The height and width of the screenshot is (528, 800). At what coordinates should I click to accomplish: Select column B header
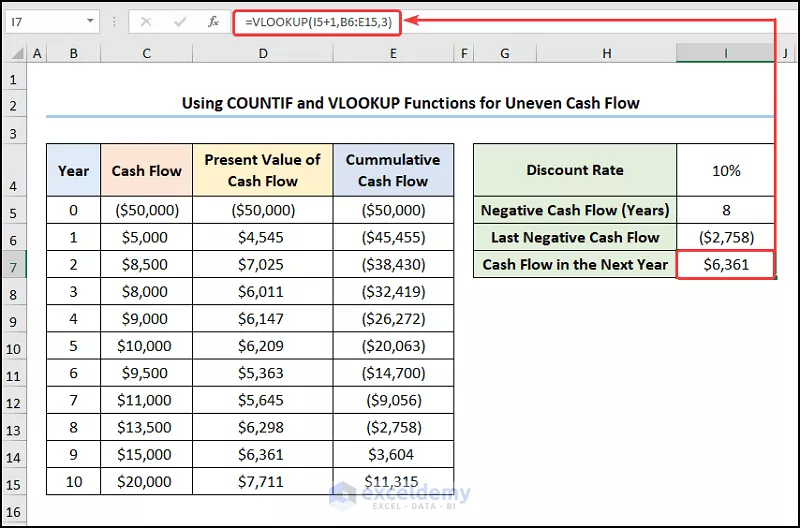(x=73, y=53)
